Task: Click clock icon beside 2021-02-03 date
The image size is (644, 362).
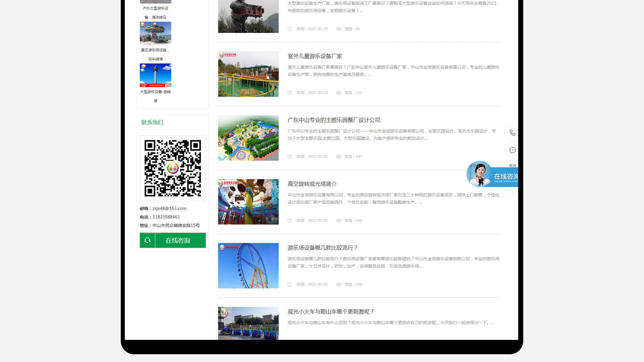Action: tap(290, 157)
